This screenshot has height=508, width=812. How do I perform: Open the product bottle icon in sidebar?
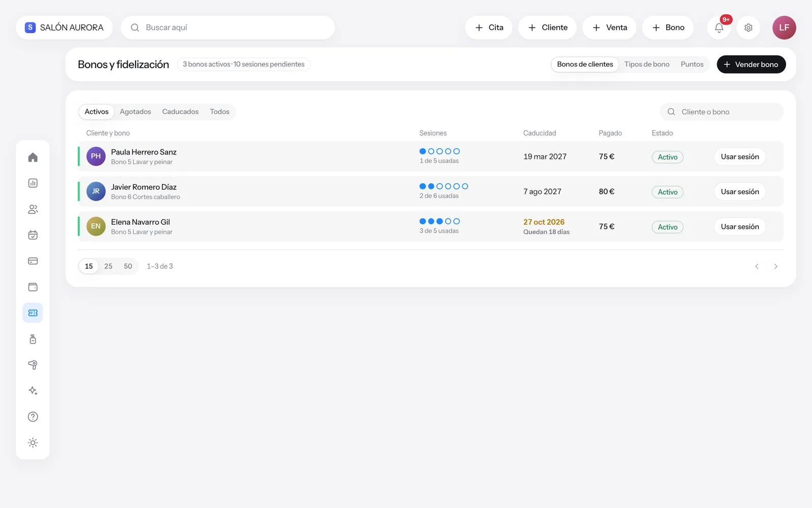click(33, 339)
